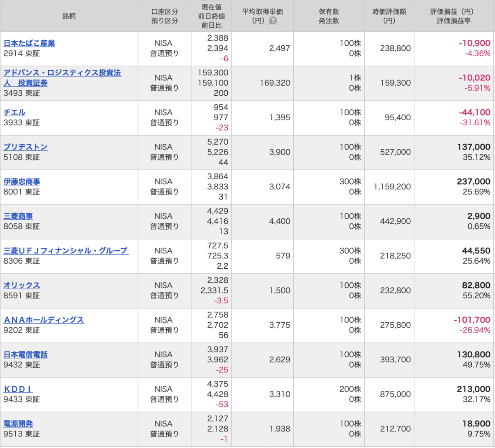Select the -10,020 loss value

(x=474, y=78)
